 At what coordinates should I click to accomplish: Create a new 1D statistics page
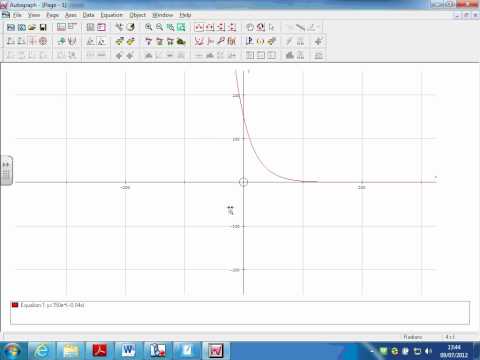[x=11, y=27]
